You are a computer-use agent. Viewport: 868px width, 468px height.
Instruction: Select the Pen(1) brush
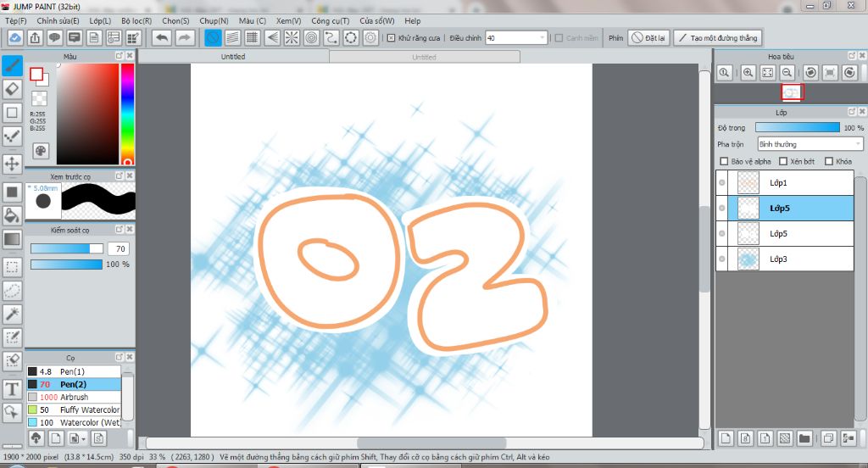pyautogui.click(x=74, y=371)
